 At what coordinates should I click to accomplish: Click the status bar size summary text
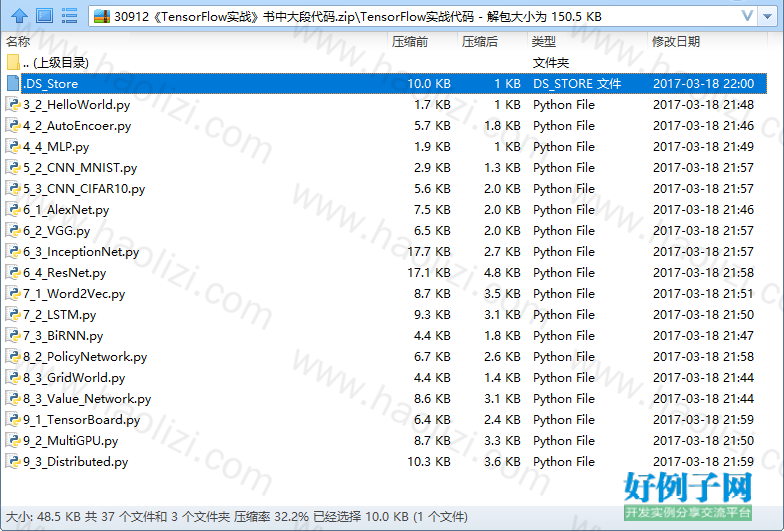pos(236,516)
